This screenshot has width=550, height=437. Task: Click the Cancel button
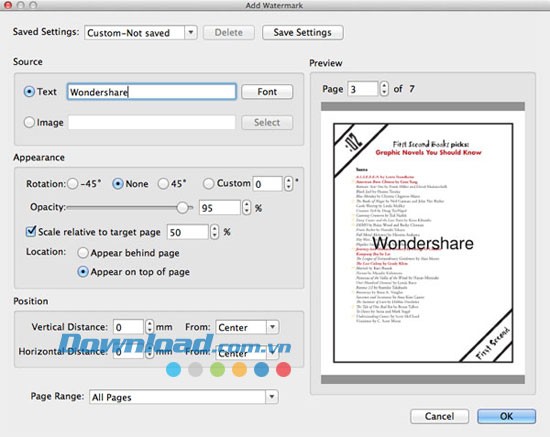tap(440, 416)
